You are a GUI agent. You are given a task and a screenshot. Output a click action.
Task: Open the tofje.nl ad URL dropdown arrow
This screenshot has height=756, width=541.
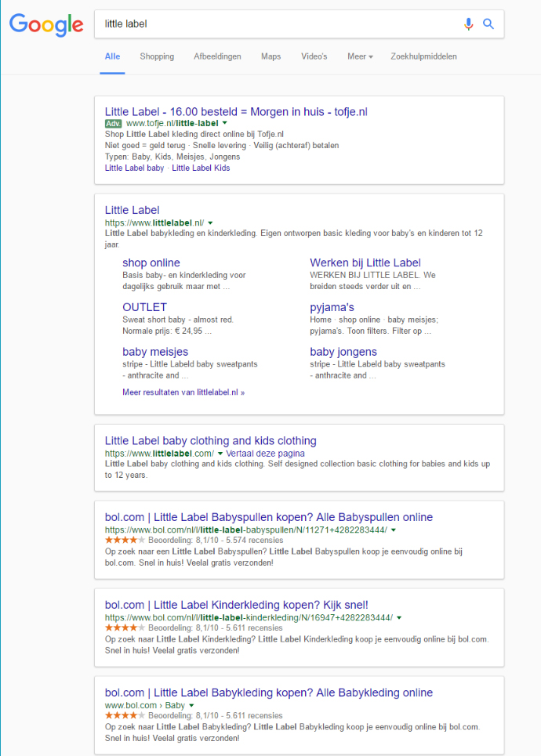225,124
